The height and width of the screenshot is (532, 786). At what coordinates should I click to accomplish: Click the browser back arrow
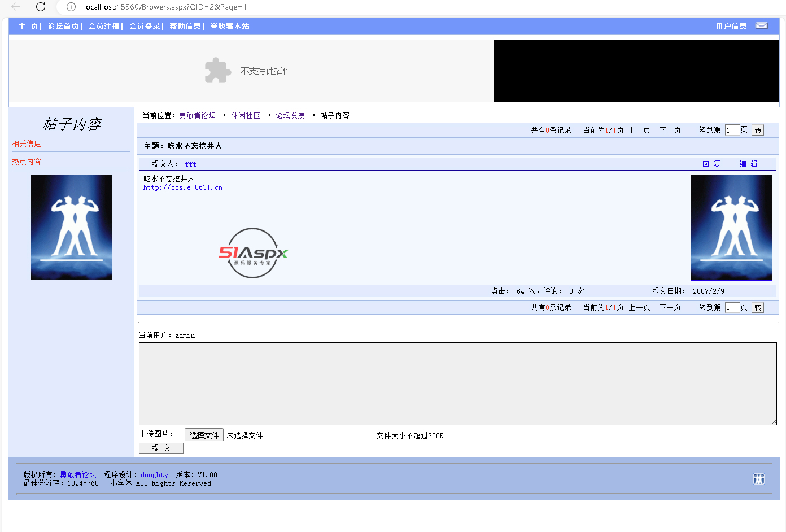coord(16,7)
